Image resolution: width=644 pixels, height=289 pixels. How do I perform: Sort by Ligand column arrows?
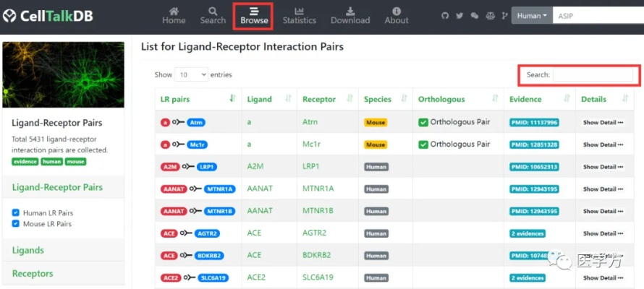288,99
